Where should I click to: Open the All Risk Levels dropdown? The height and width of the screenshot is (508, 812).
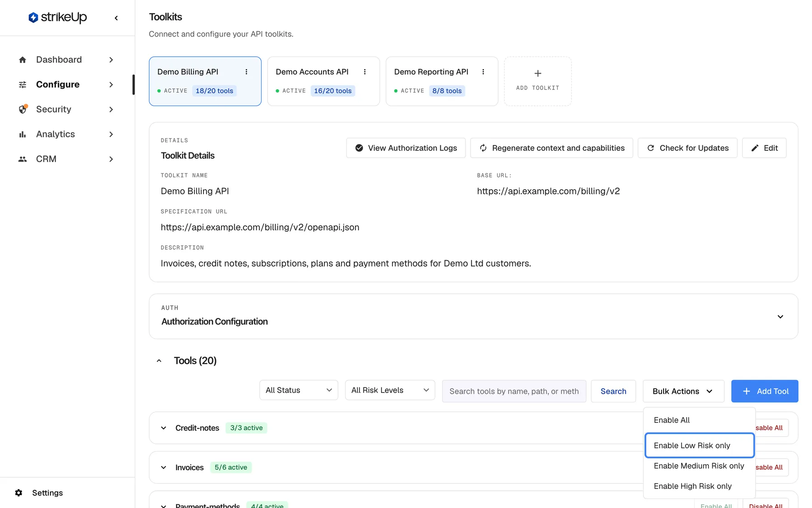[x=390, y=390]
